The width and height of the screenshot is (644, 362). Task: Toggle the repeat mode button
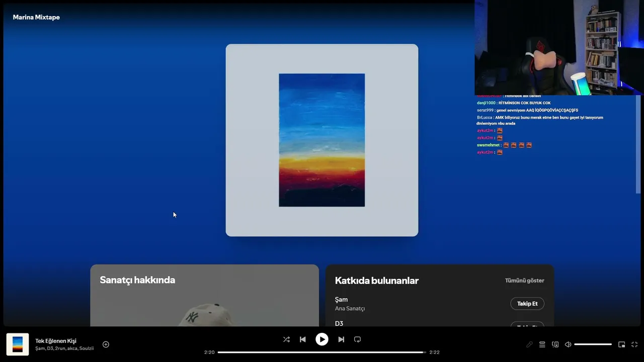coord(357,339)
